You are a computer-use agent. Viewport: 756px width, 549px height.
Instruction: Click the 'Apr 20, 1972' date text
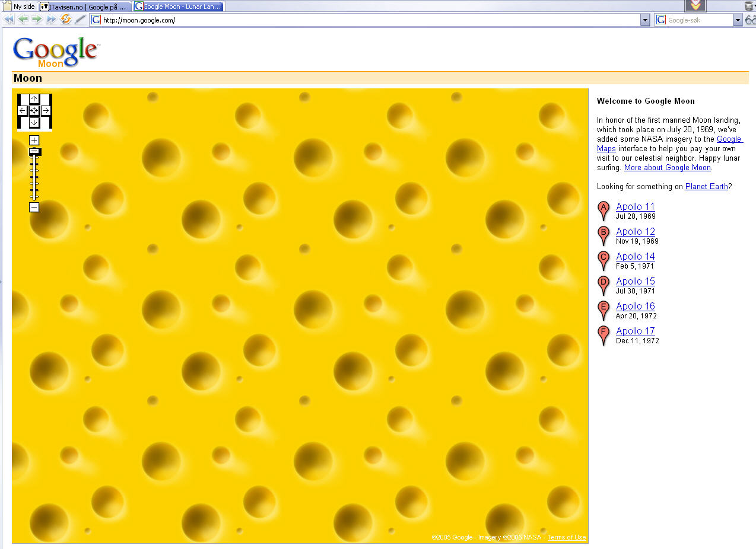pyautogui.click(x=636, y=316)
